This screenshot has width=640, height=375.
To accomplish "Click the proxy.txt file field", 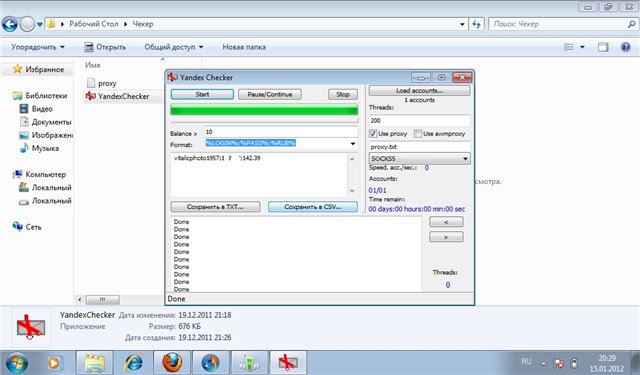I will [419, 146].
